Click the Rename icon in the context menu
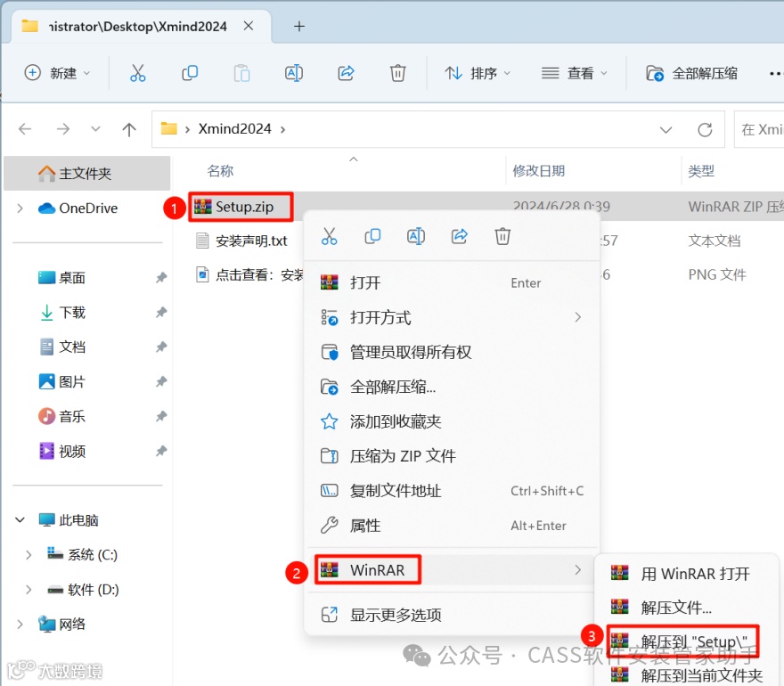 tap(416, 236)
